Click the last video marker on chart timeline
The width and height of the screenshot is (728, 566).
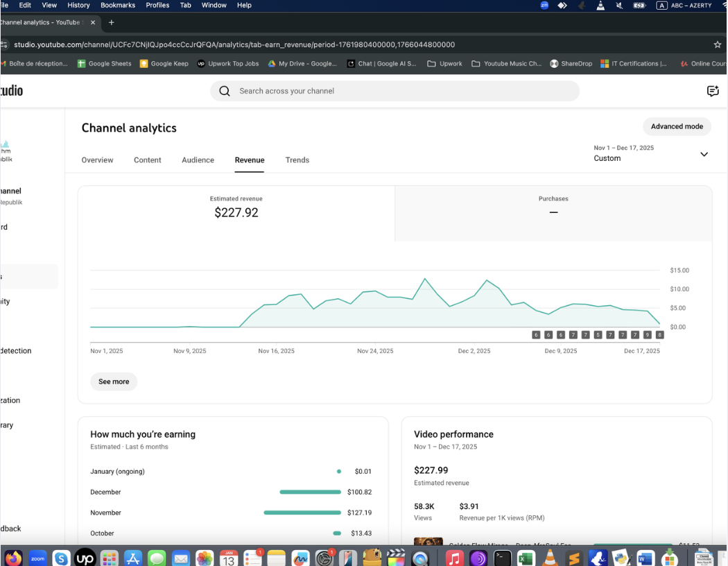tap(659, 335)
